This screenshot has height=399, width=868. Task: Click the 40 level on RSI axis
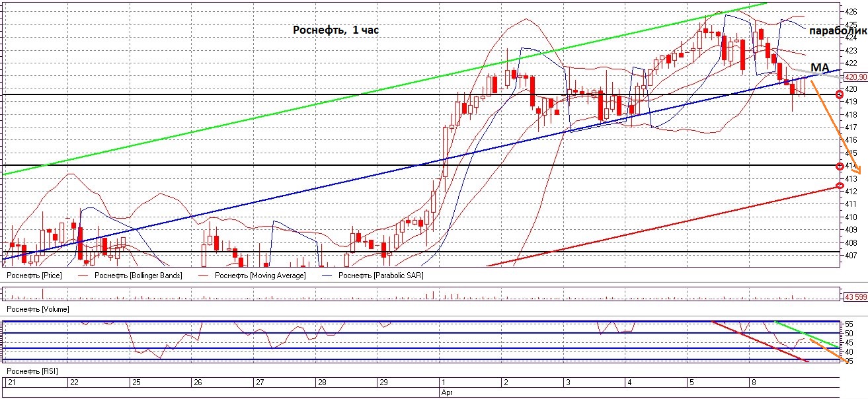[x=849, y=352]
